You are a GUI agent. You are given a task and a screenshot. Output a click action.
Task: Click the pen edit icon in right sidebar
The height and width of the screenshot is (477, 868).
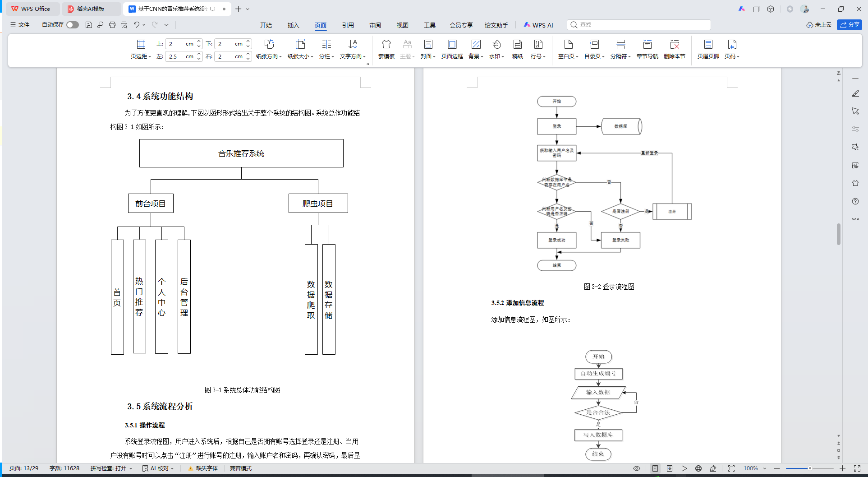(855, 93)
